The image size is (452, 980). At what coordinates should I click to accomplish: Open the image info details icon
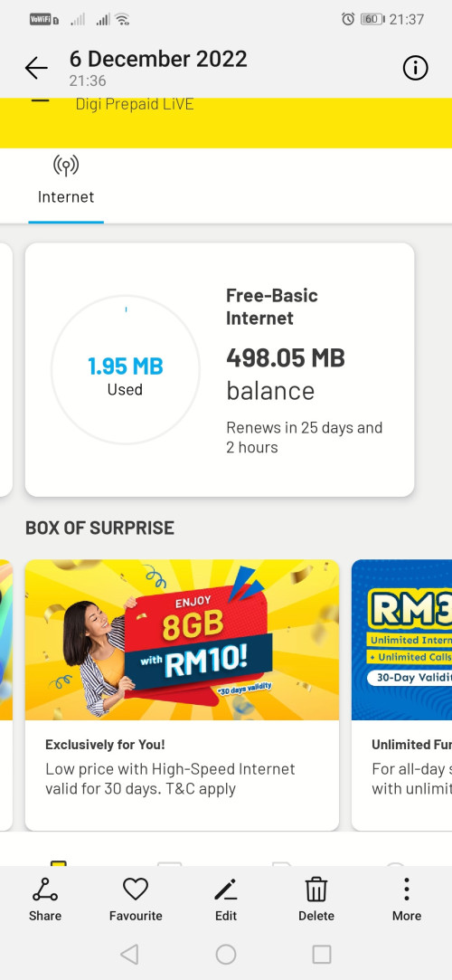pos(416,68)
